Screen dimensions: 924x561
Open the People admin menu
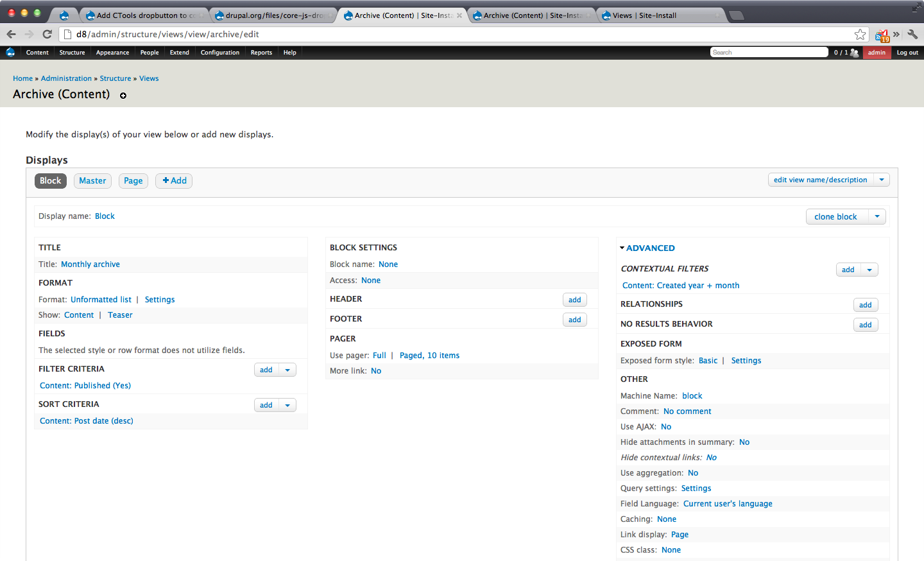[x=150, y=53]
